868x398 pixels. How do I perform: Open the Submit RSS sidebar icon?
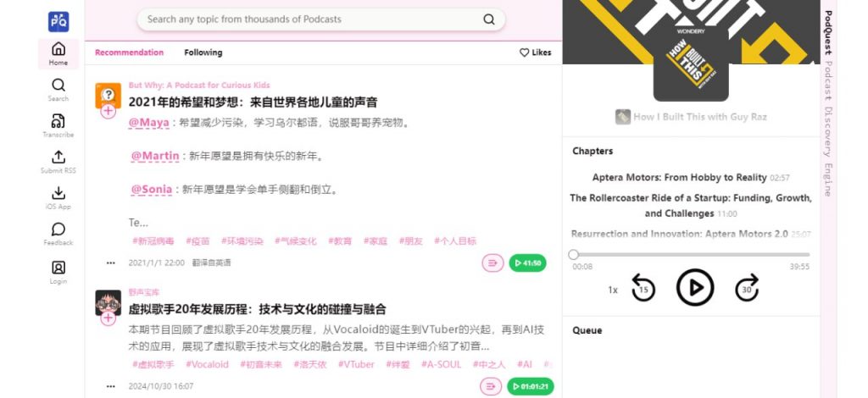pos(58,162)
